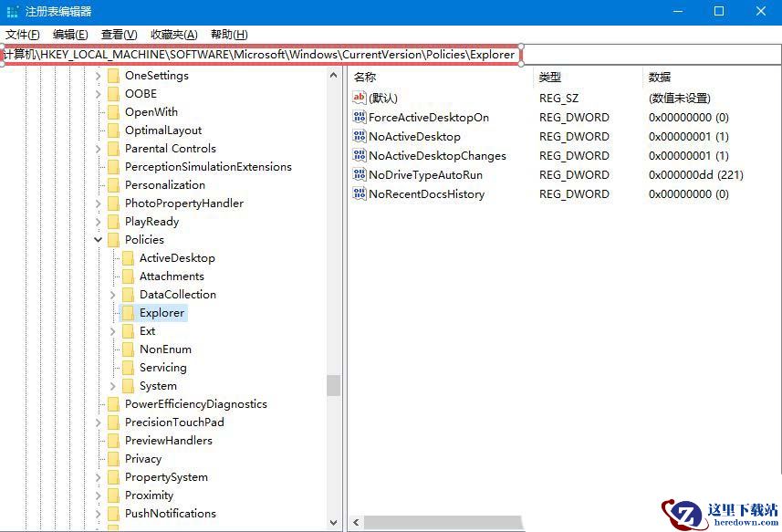Image resolution: width=782 pixels, height=532 pixels.
Task: Click the tree pane vertical scrollbar thumb
Action: 333,385
